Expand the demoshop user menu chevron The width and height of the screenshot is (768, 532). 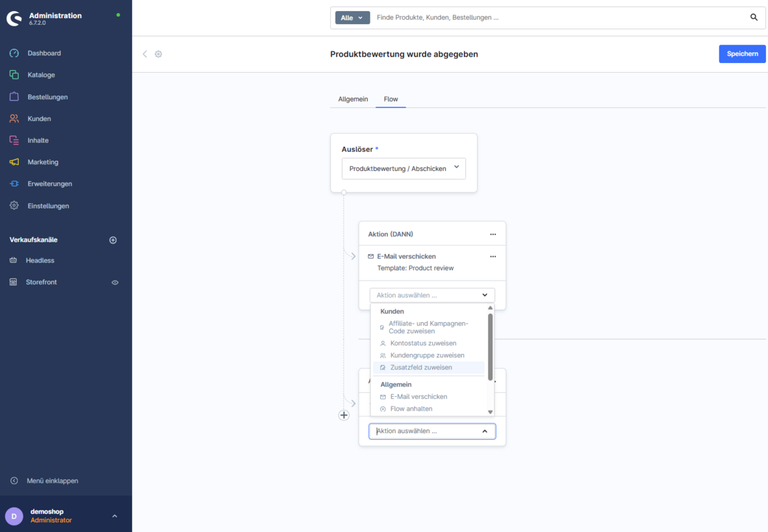pos(114,516)
